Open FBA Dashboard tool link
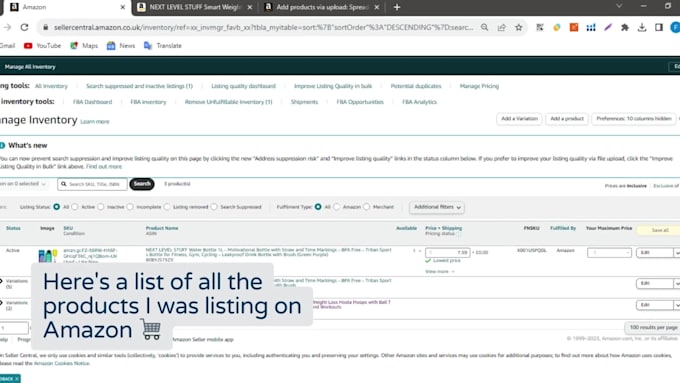 pos(92,102)
